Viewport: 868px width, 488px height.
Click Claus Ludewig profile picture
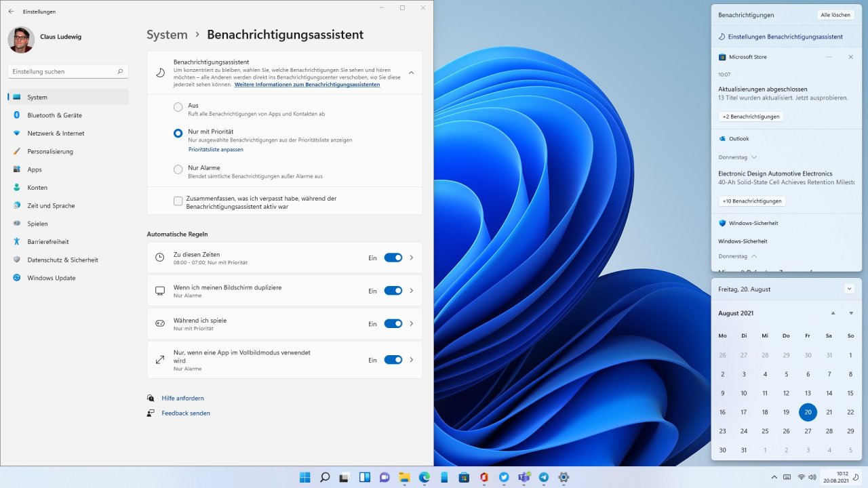point(21,39)
